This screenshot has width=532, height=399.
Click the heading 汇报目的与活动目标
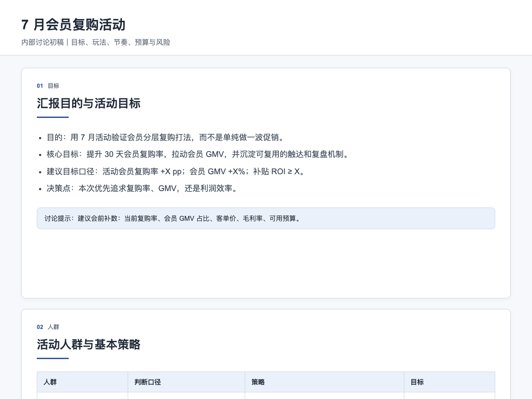89,103
